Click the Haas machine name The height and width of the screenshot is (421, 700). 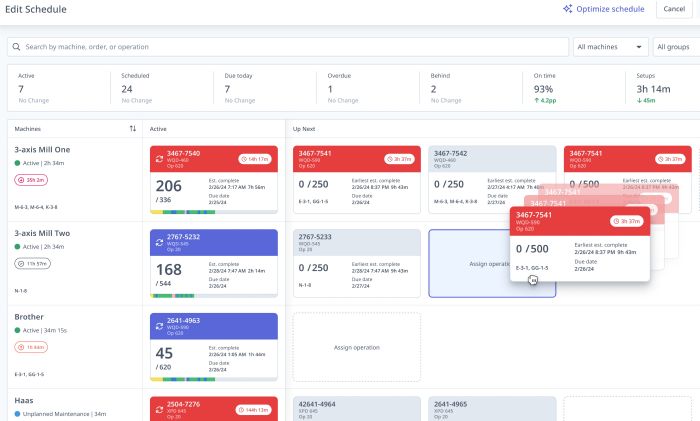pyautogui.click(x=24, y=400)
